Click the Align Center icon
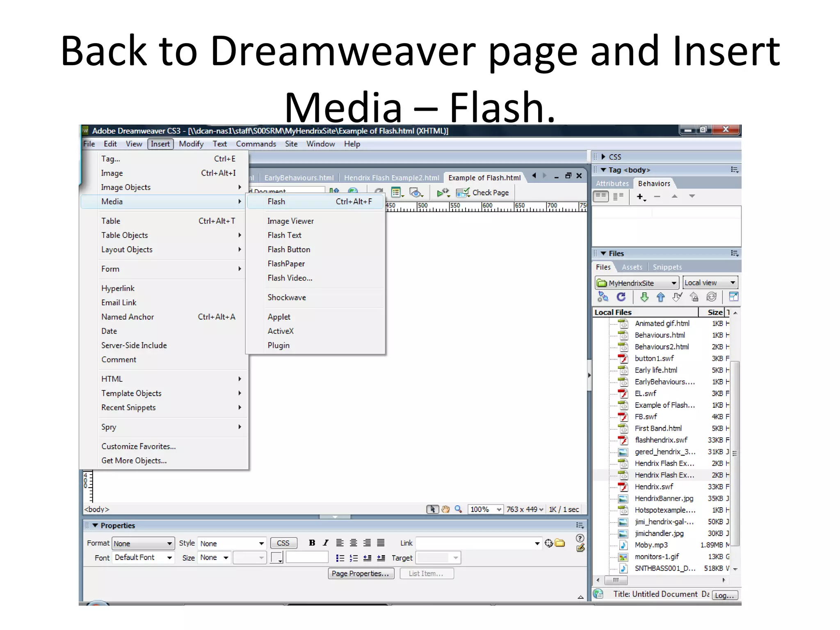This screenshot has width=840, height=630. 353,543
